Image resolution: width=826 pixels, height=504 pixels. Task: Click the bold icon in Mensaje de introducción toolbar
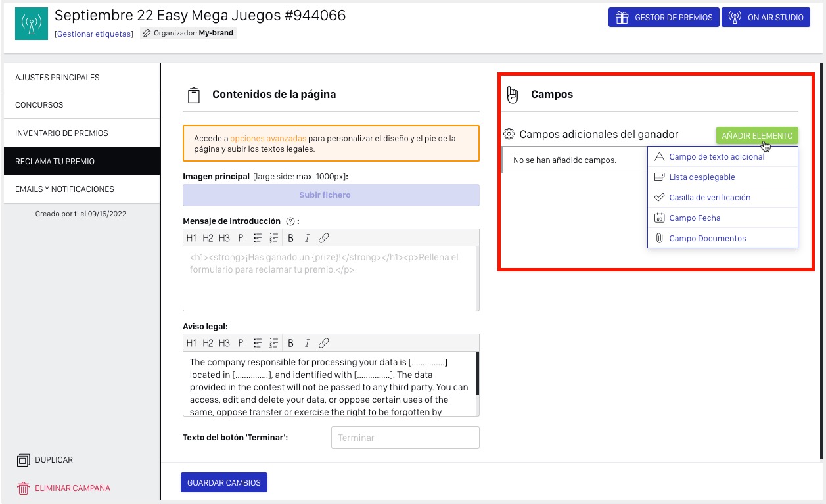[290, 238]
